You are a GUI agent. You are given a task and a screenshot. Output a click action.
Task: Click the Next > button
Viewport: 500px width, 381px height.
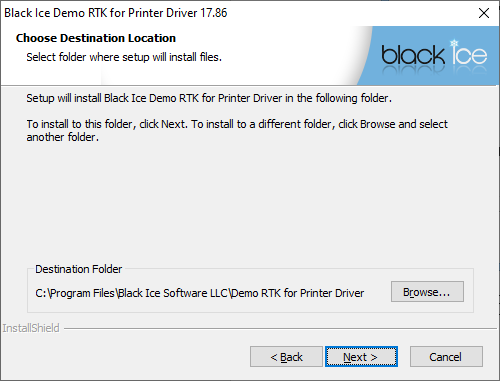[361, 357]
